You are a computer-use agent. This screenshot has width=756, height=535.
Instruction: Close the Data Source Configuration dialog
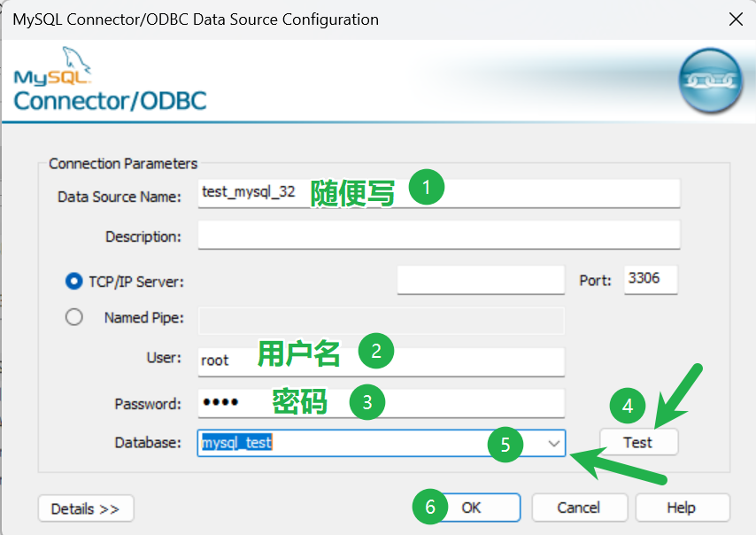pos(736,19)
